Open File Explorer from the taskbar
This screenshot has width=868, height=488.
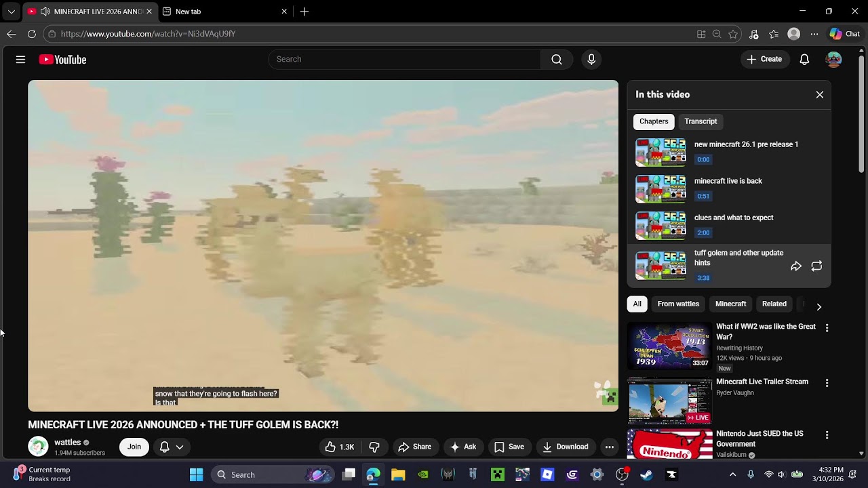tap(398, 474)
